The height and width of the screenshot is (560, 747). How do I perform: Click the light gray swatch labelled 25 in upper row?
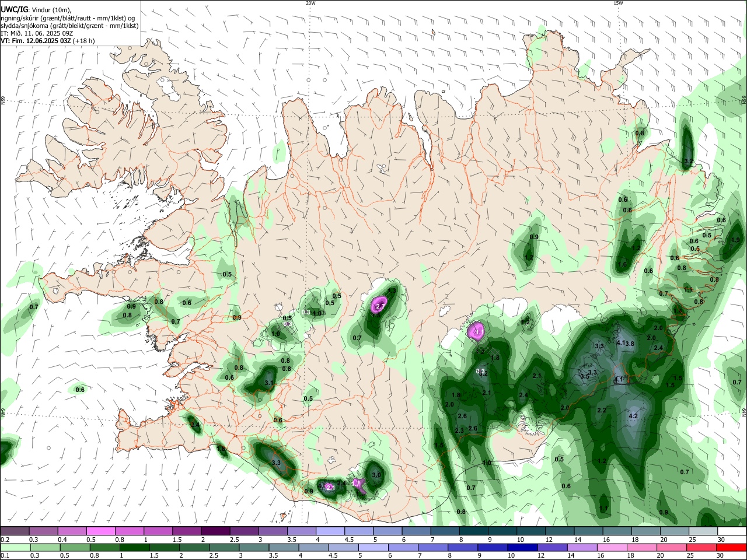click(703, 531)
